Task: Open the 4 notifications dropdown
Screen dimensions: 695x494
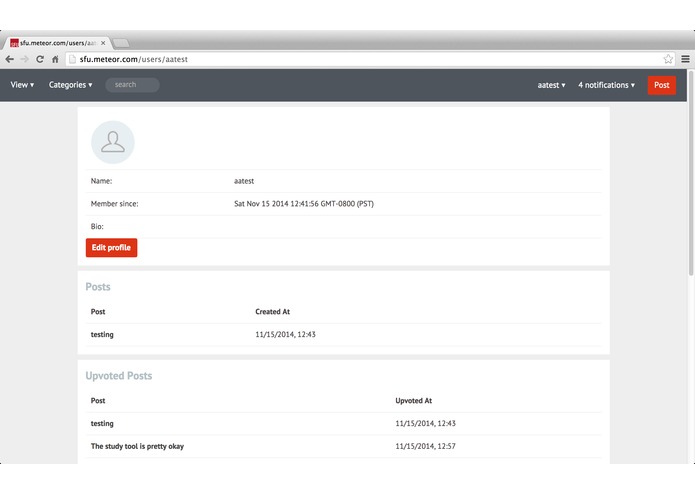Action: click(x=606, y=85)
